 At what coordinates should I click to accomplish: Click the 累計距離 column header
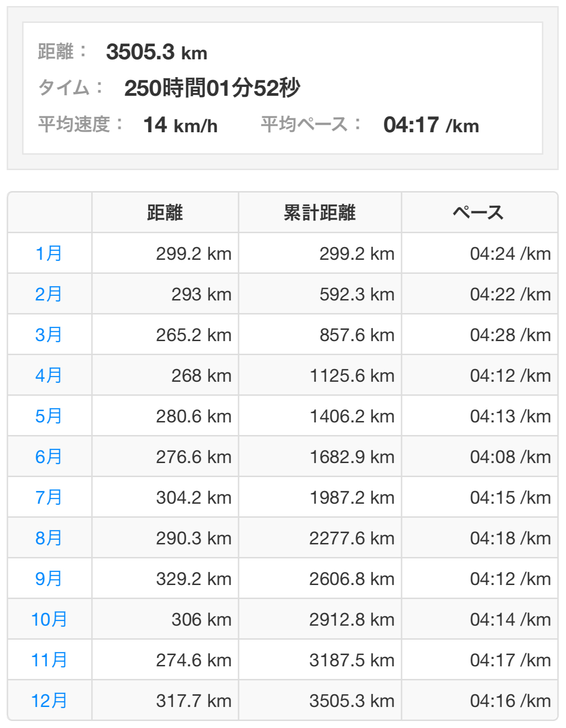tap(319, 213)
